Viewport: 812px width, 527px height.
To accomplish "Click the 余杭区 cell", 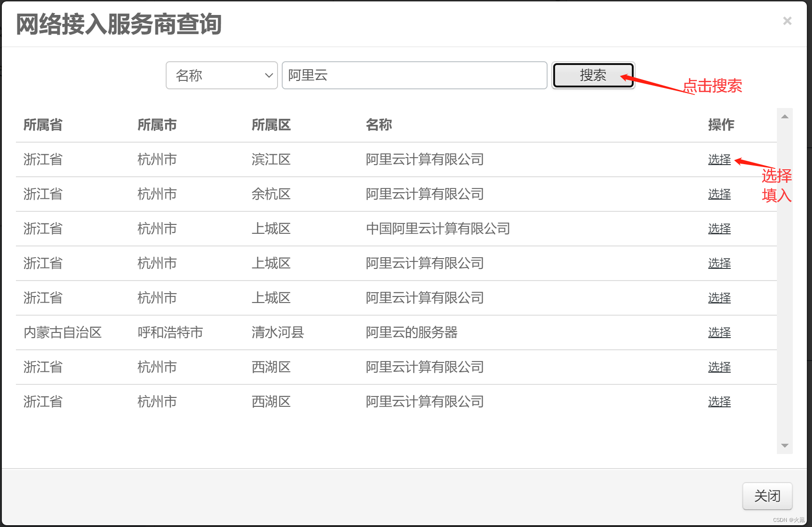I will [271, 194].
